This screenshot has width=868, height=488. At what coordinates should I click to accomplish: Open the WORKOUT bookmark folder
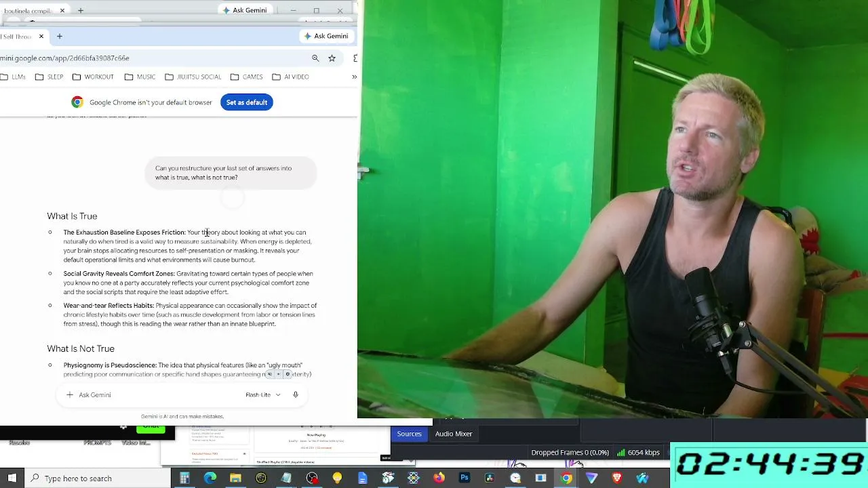93,77
